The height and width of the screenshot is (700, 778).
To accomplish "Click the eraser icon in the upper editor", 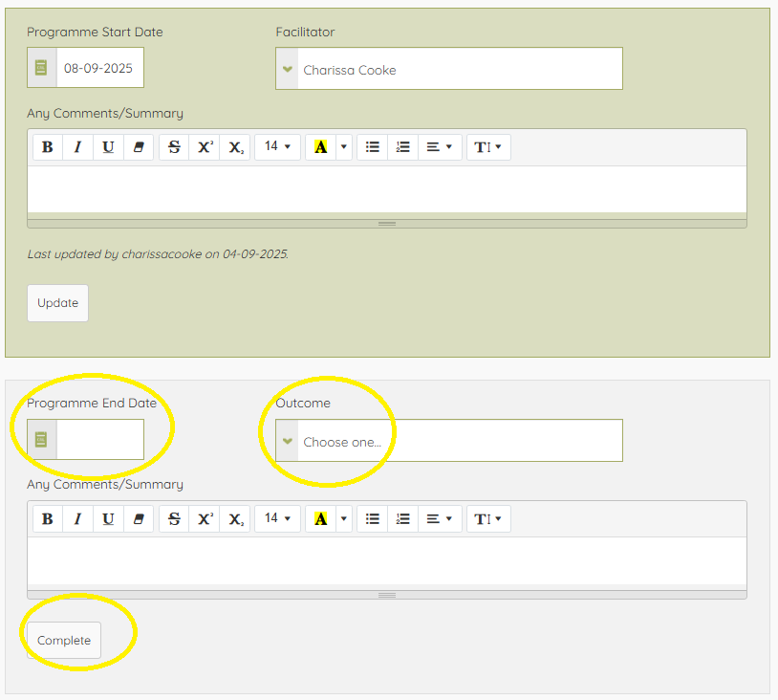I will (138, 147).
